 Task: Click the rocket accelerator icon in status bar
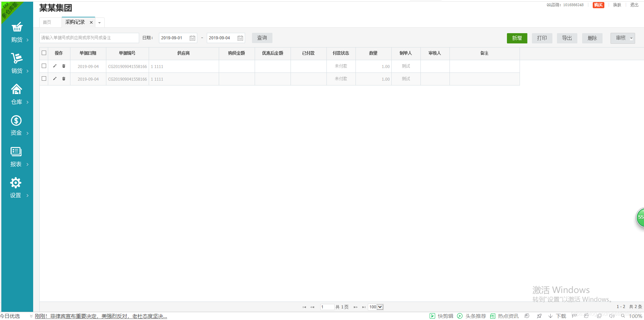click(539, 316)
